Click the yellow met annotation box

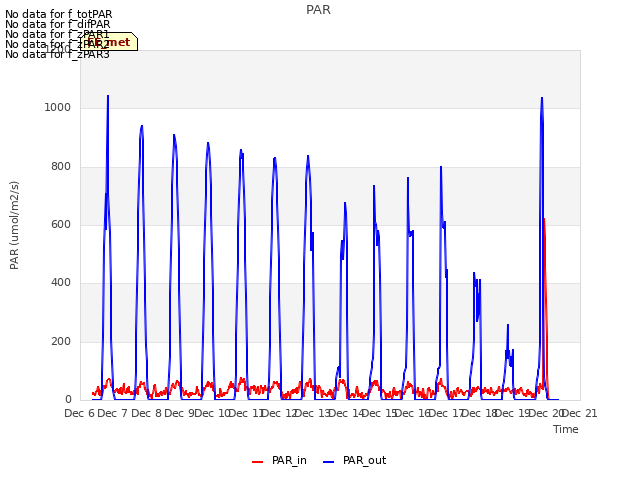pos(109,42)
